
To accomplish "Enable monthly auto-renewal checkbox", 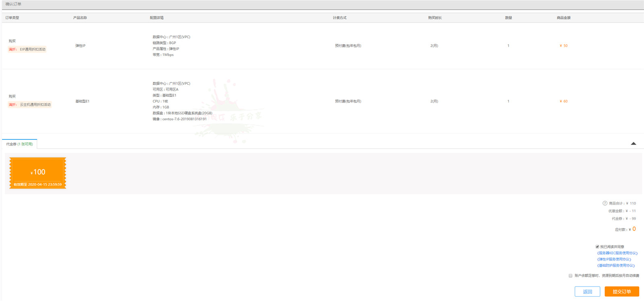I will (x=570, y=276).
